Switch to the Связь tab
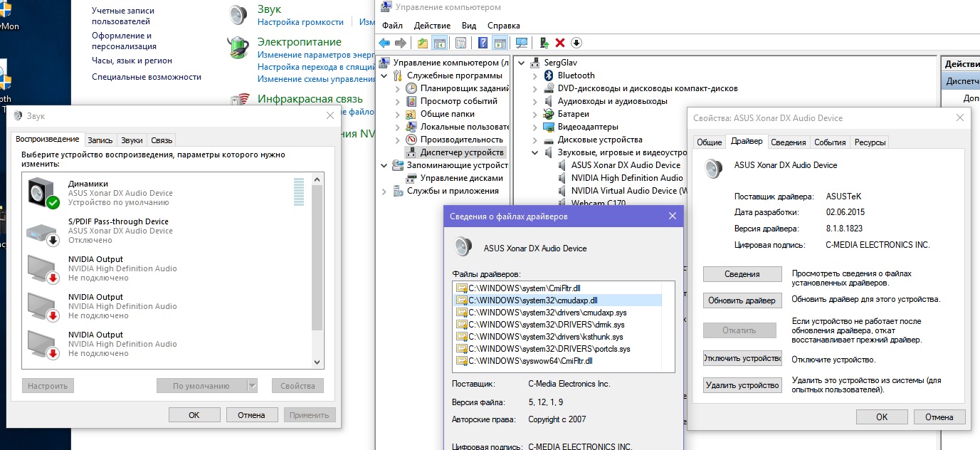Viewport: 980px width, 450px height. (x=162, y=140)
